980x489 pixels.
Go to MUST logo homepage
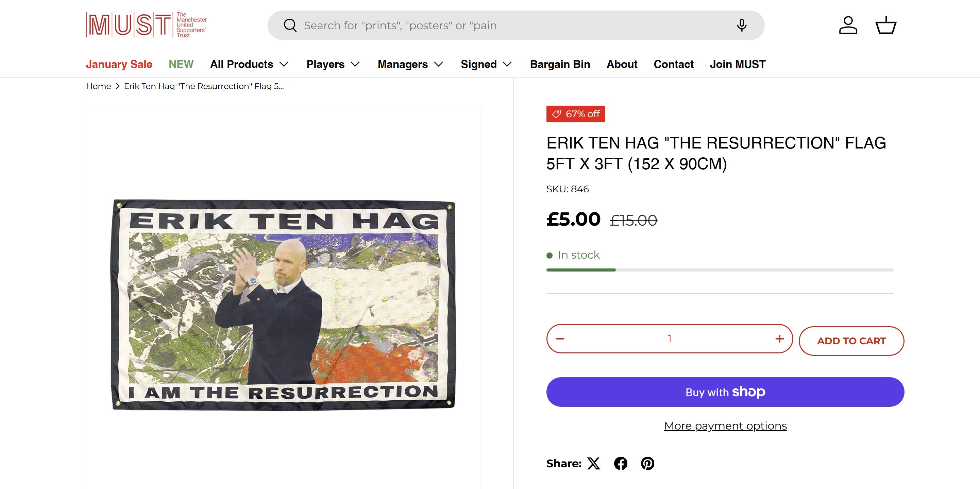147,25
